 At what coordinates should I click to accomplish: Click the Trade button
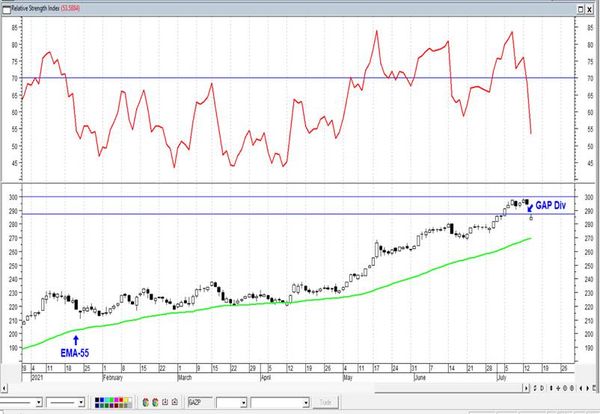click(x=325, y=403)
